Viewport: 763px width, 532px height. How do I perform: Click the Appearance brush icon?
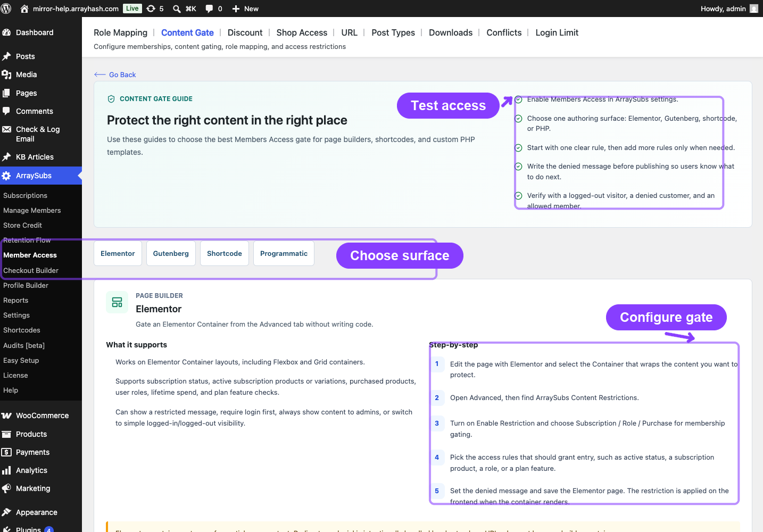[6, 512]
